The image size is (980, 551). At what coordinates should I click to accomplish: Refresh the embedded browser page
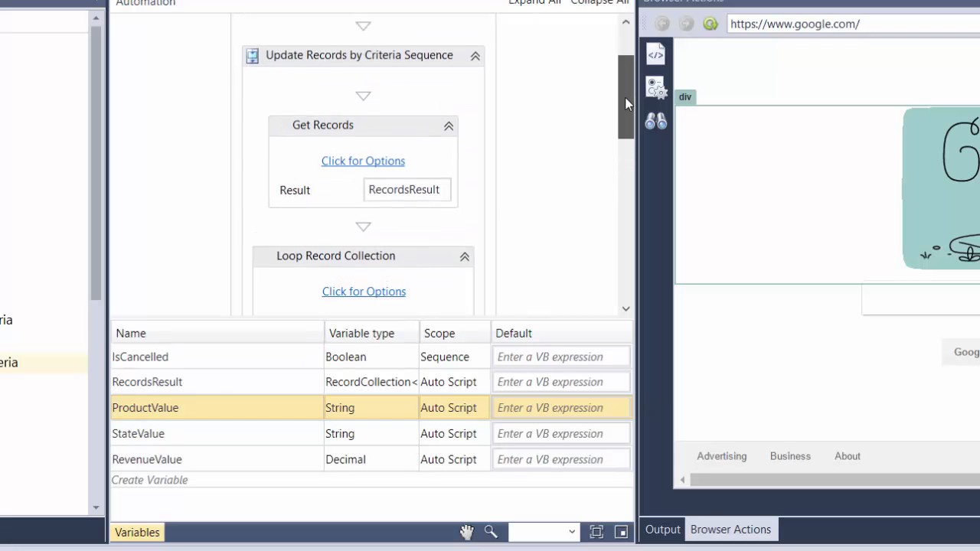pyautogui.click(x=710, y=24)
